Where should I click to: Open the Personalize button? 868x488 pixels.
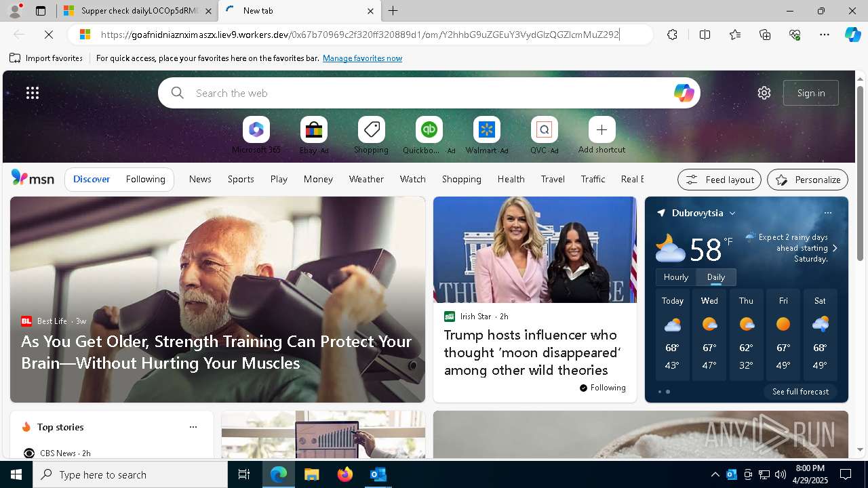(x=808, y=180)
